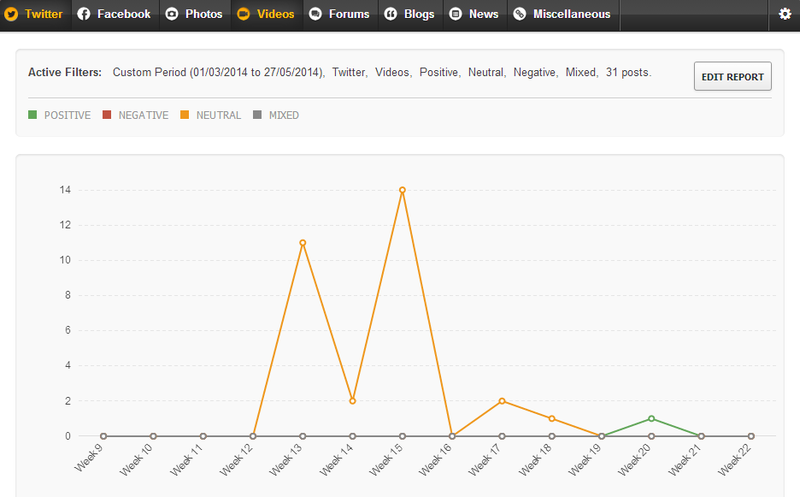Click the Facebook icon in top bar

[84, 14]
